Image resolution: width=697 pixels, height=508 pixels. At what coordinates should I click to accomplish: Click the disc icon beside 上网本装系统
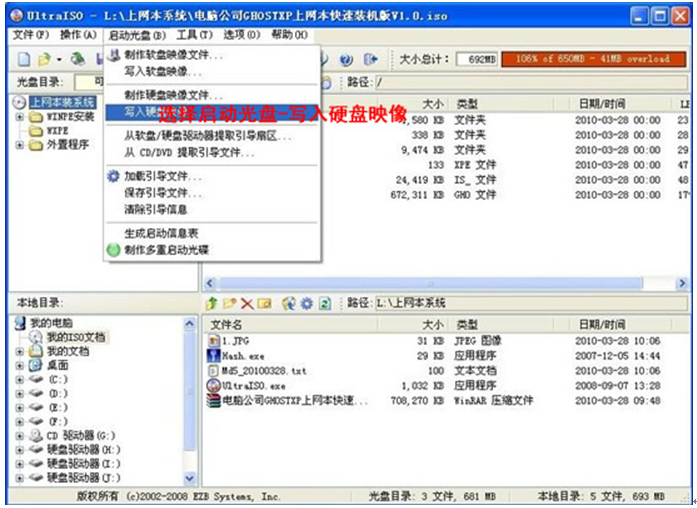tap(19, 103)
